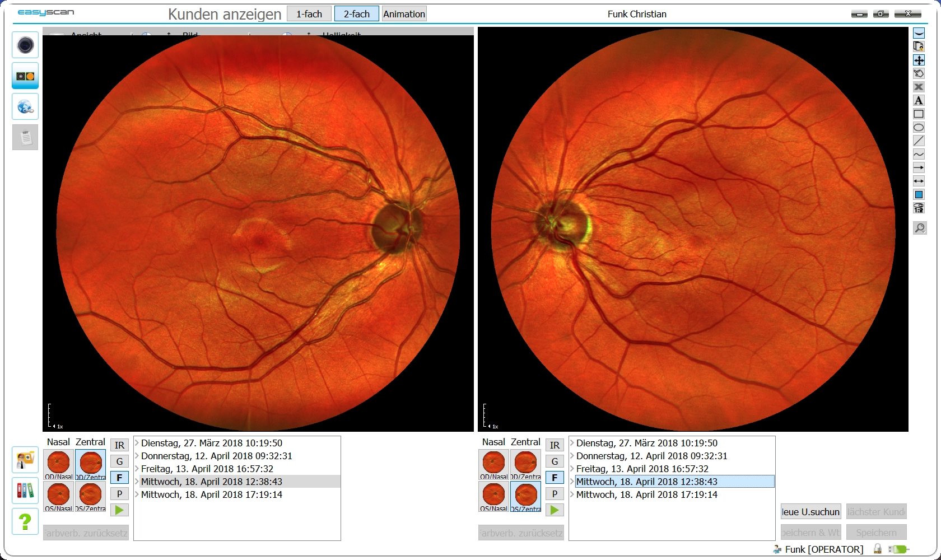The width and height of the screenshot is (941, 560).
Task: Open the camera capture icon in left sidebar
Action: click(25, 45)
